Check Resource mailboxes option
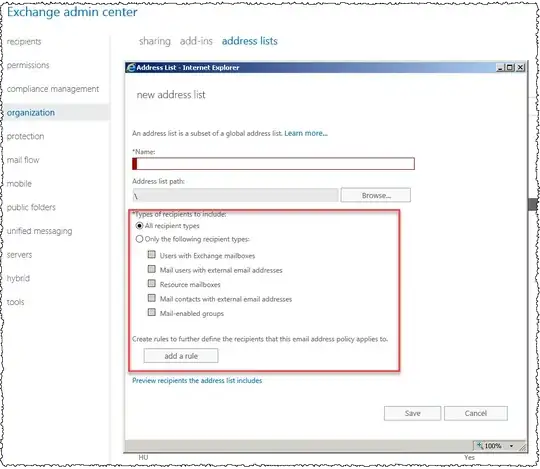 pos(152,284)
